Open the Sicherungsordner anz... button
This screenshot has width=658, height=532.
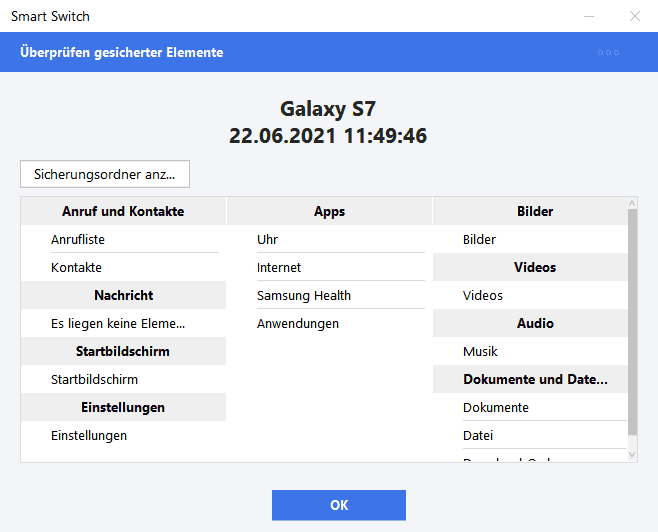coord(105,174)
